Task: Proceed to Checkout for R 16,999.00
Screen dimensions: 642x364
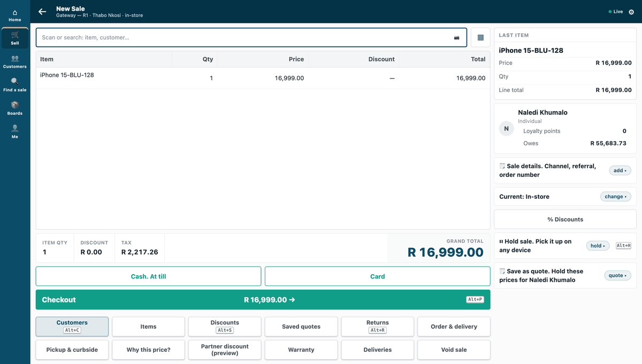Action: 263,300
